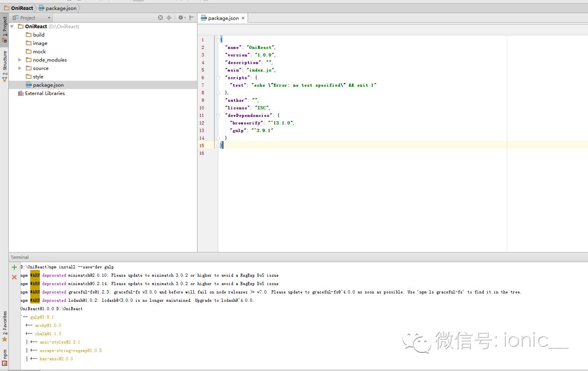Click the "browserify" key in editor
Screen dimensions: 588x371
pos(247,123)
